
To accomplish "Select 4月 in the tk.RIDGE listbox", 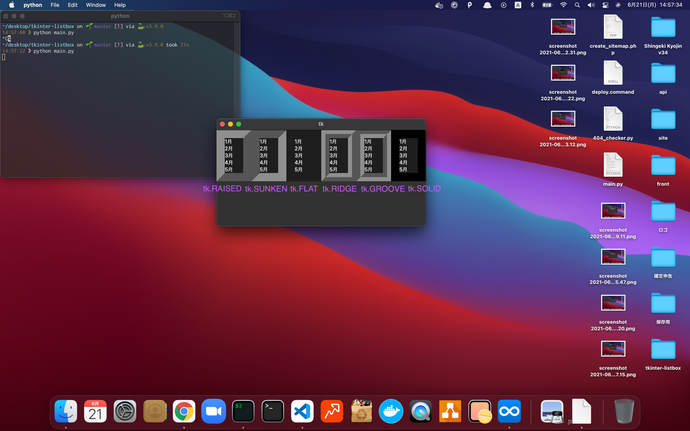I will click(338, 162).
